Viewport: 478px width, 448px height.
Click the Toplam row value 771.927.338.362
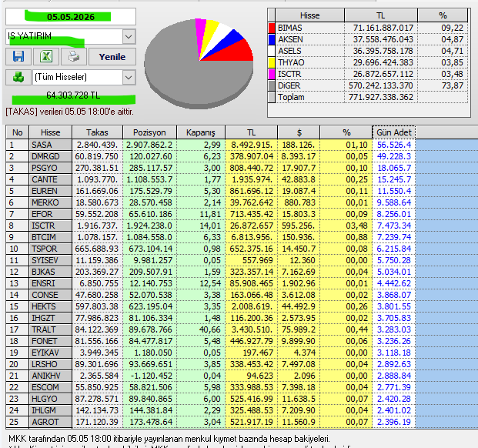tap(381, 97)
